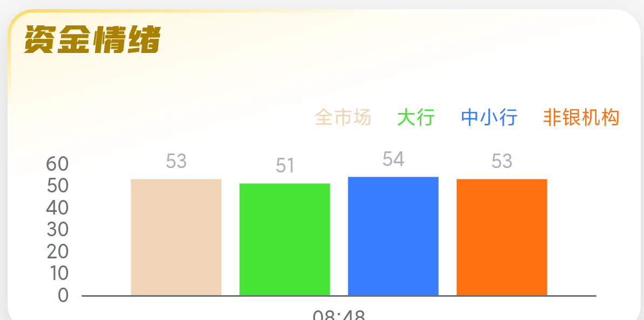
Task: Click the 08:48 time axis label
Action: pos(339,315)
